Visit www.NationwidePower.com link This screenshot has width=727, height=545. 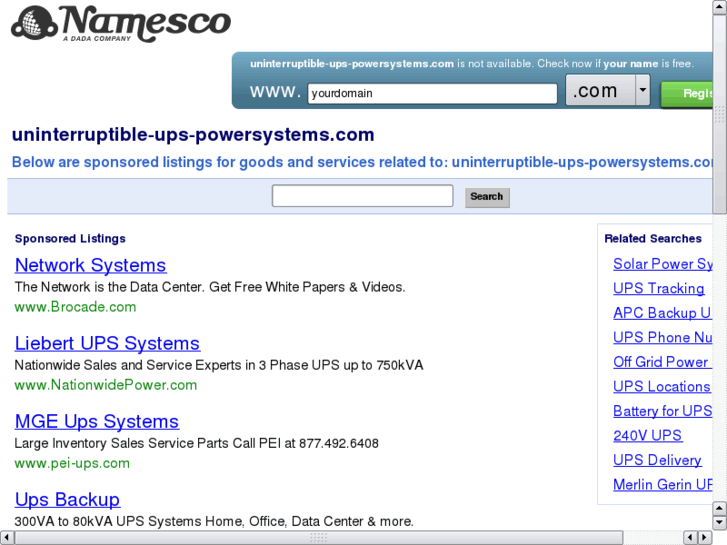[106, 385]
